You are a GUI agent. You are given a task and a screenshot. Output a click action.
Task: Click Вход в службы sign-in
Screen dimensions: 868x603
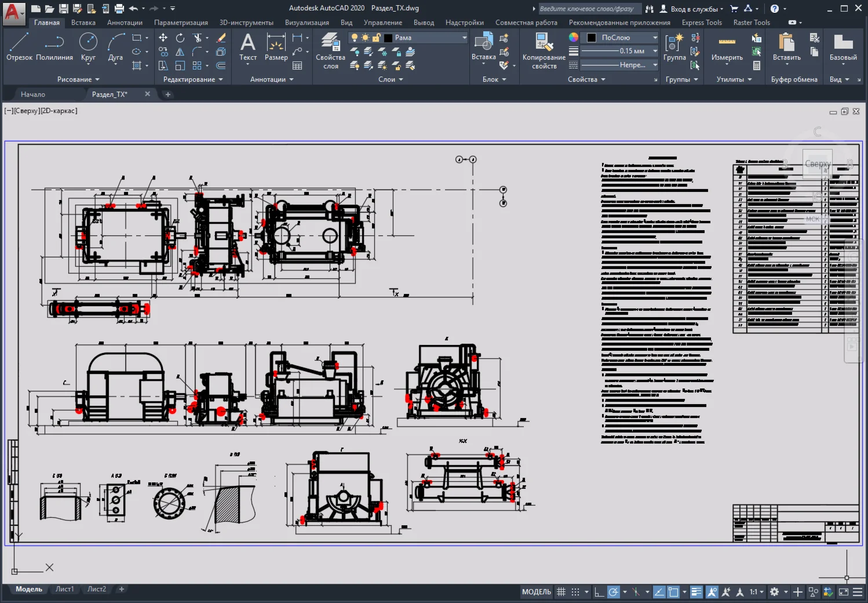(692, 9)
